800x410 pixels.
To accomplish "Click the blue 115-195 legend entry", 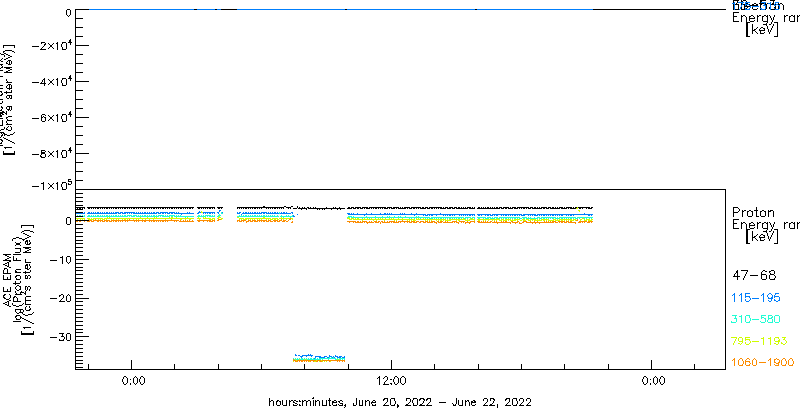I will point(756,298).
